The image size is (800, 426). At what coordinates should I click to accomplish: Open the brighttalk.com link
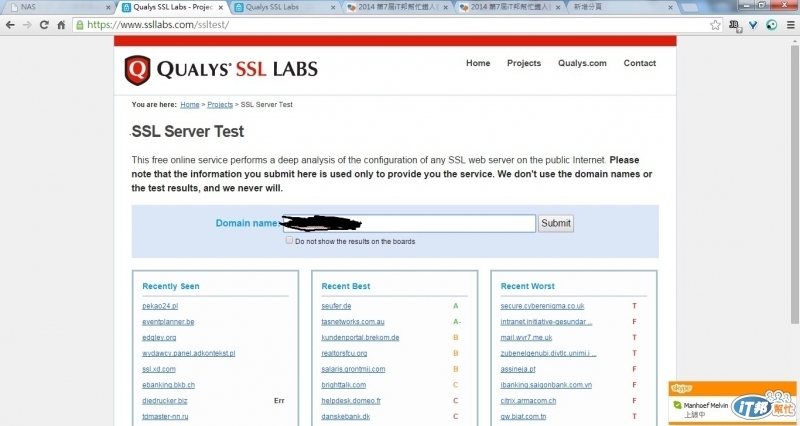[x=343, y=385]
